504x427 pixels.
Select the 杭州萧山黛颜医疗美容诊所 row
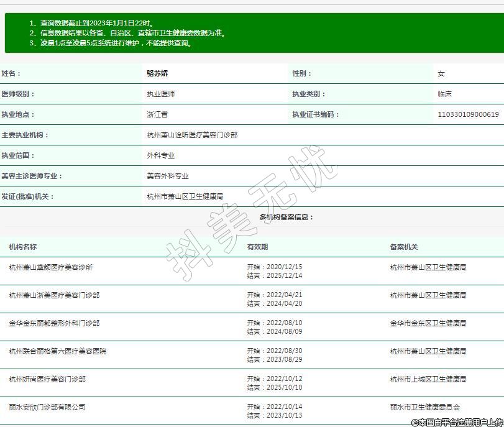[51, 267]
